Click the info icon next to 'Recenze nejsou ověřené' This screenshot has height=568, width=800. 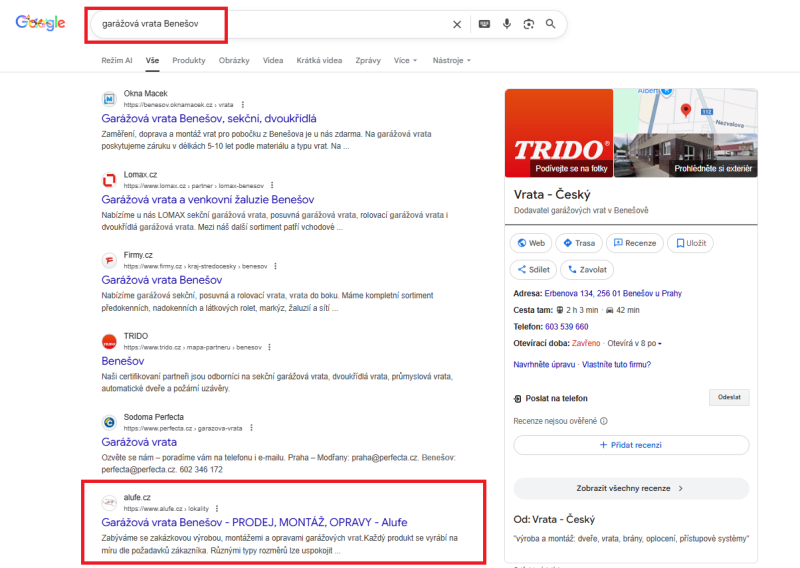pos(604,421)
